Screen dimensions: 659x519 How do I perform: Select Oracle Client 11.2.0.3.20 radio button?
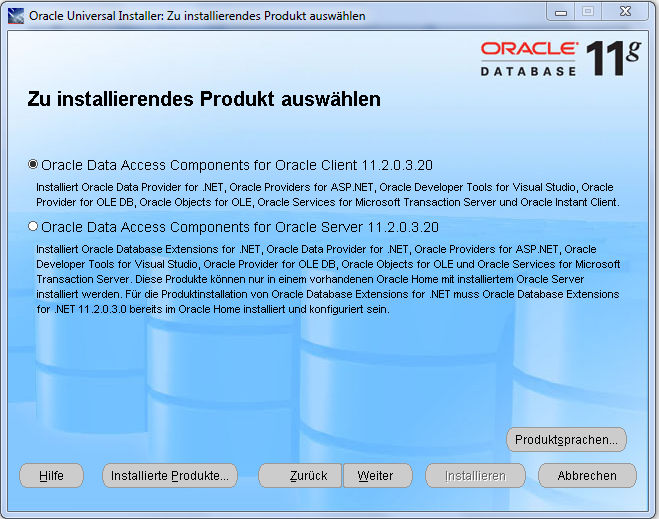tap(33, 164)
